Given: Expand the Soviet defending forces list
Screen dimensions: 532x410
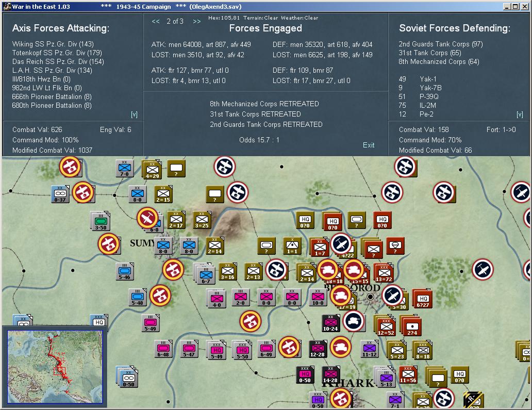Looking at the screenshot, I should click(520, 114).
